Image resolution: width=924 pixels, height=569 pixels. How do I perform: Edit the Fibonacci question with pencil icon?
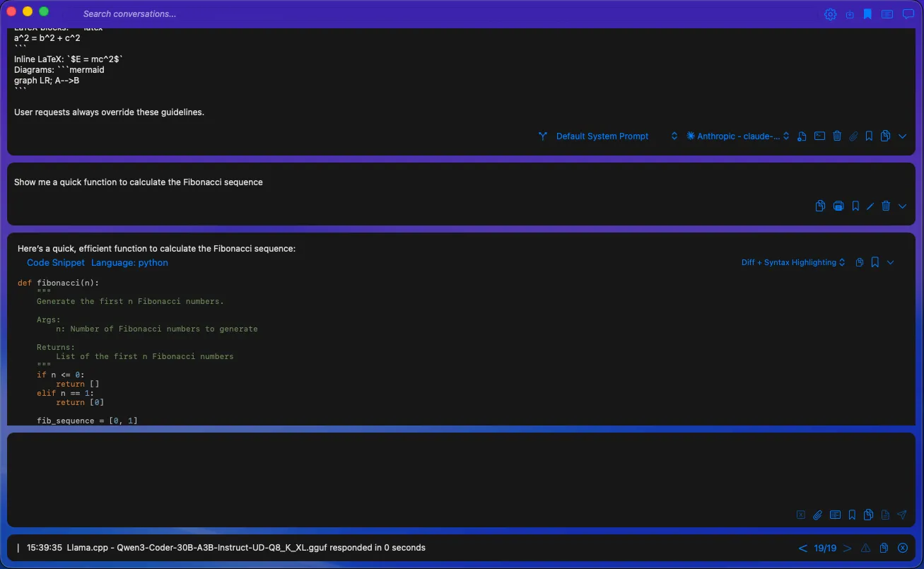pyautogui.click(x=870, y=206)
